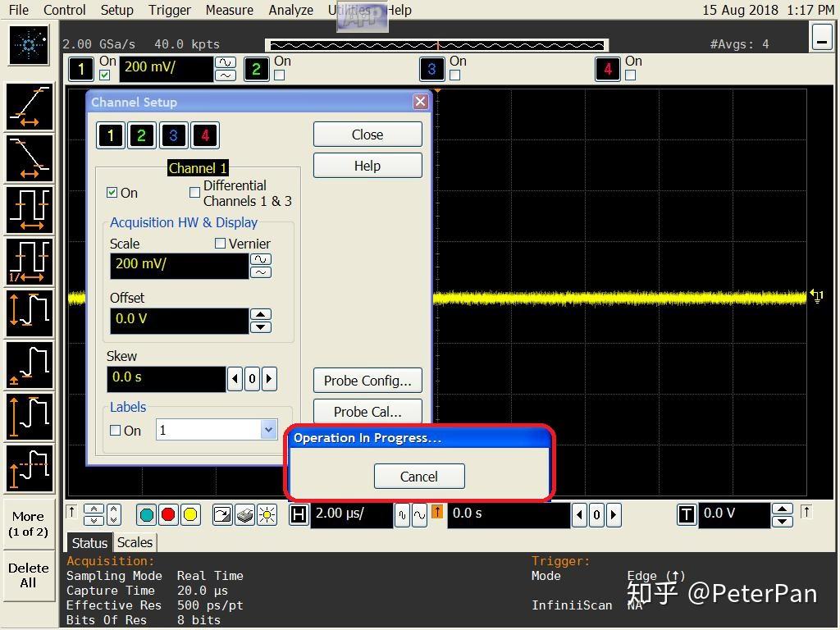Screen dimensions: 840x630
Task: Select the fall time measurement icon
Action: coord(30,158)
